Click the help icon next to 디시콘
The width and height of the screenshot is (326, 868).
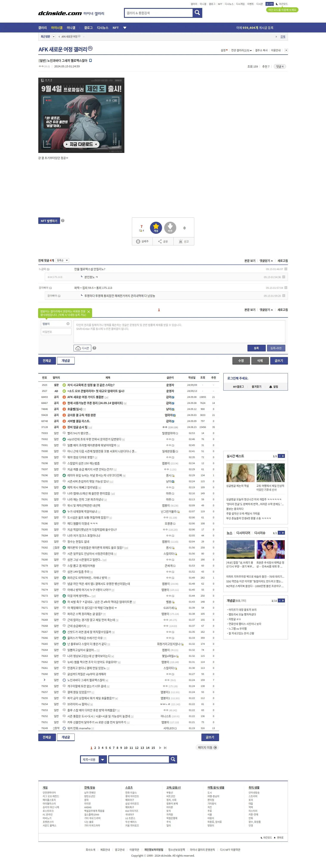pos(94,348)
